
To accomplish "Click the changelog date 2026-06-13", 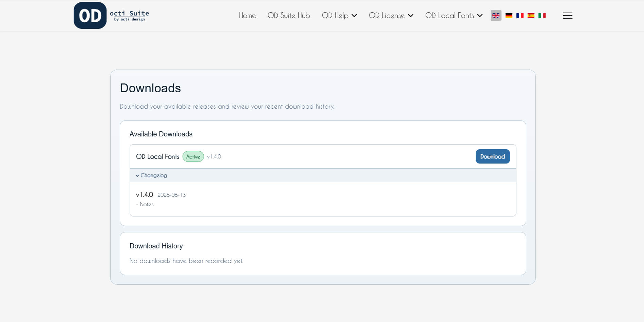I will tap(171, 195).
